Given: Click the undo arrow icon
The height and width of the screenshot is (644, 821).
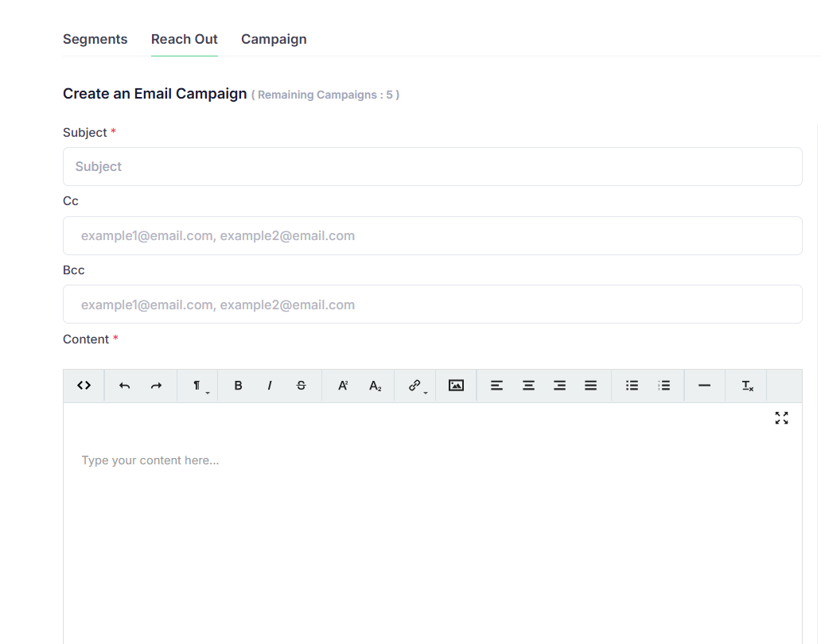Looking at the screenshot, I should point(124,386).
